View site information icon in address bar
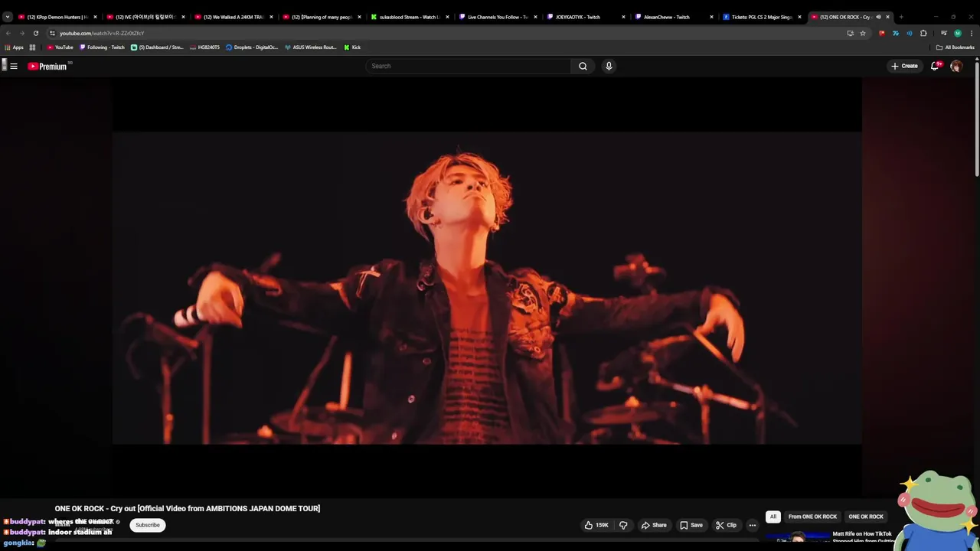This screenshot has width=980, height=551. tap(52, 33)
